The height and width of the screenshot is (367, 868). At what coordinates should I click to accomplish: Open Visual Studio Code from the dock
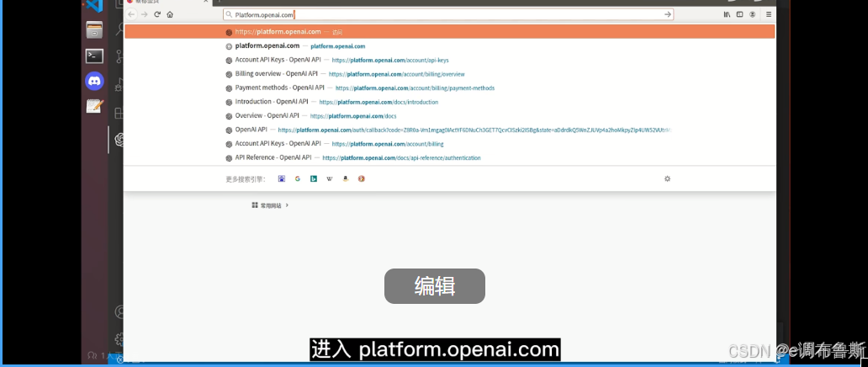click(95, 6)
